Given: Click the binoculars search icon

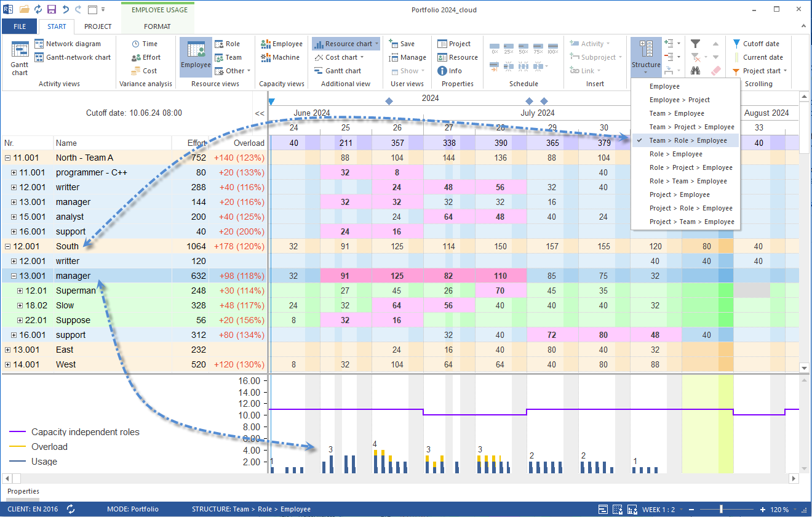Looking at the screenshot, I should (695, 71).
